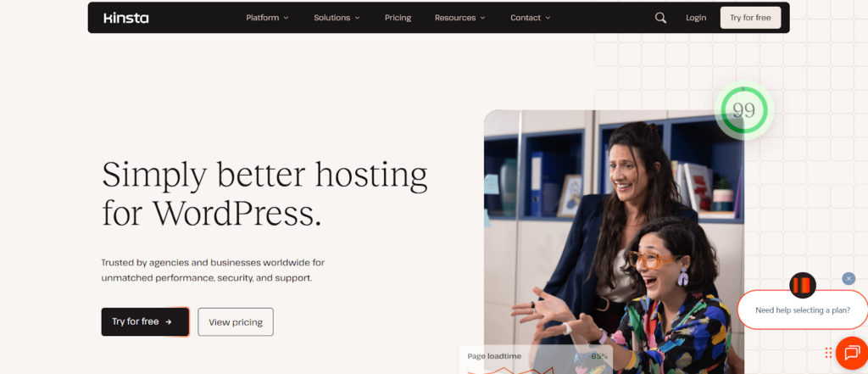Click the Kinsta logo

126,18
